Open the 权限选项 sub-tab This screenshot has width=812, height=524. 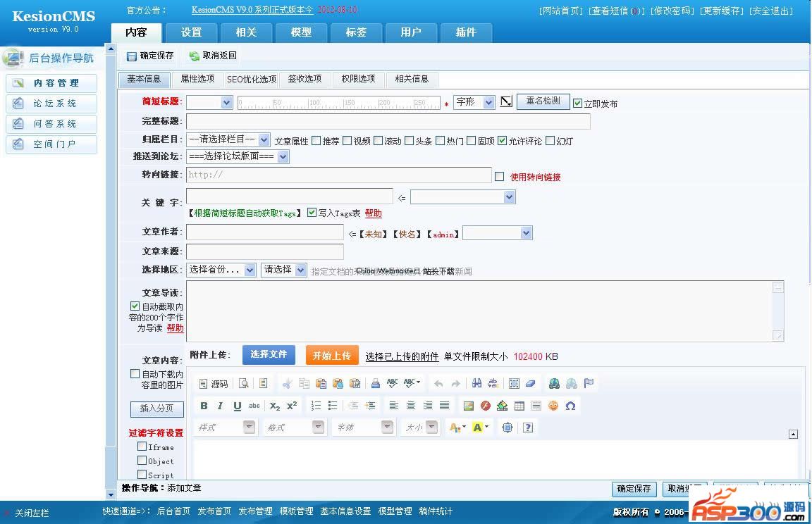358,79
